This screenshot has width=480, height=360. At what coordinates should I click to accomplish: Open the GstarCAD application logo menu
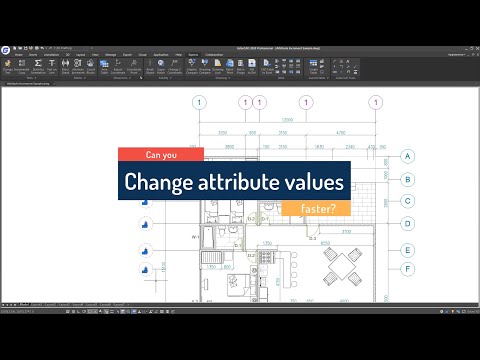5,50
